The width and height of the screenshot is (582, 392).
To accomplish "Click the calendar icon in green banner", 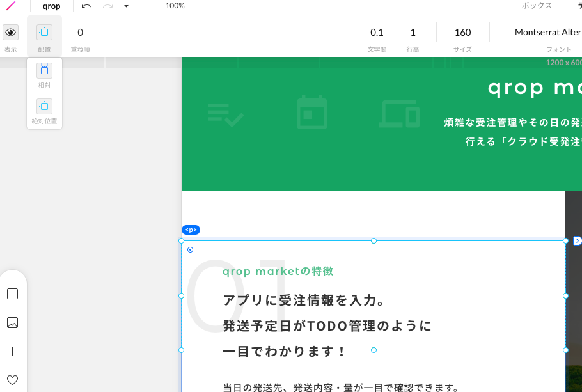I will pos(312,112).
